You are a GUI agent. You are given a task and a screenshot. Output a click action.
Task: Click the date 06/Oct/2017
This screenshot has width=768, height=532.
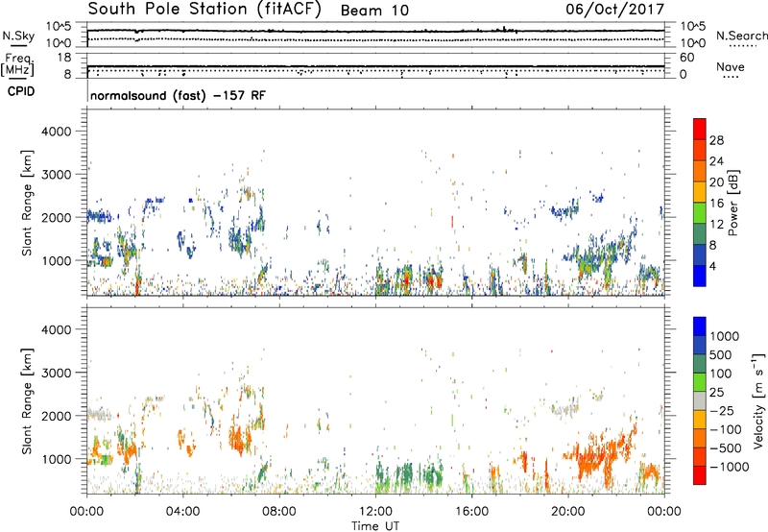[x=615, y=10]
